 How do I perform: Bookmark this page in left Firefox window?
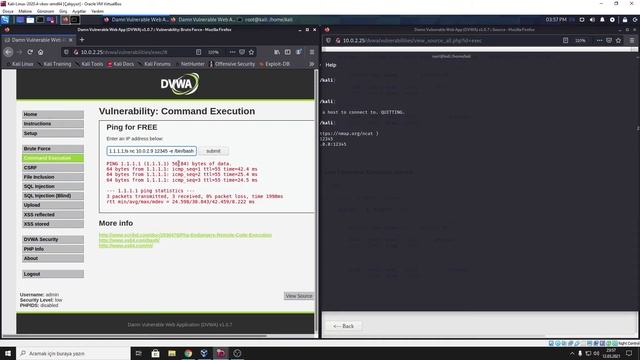pos(251,52)
